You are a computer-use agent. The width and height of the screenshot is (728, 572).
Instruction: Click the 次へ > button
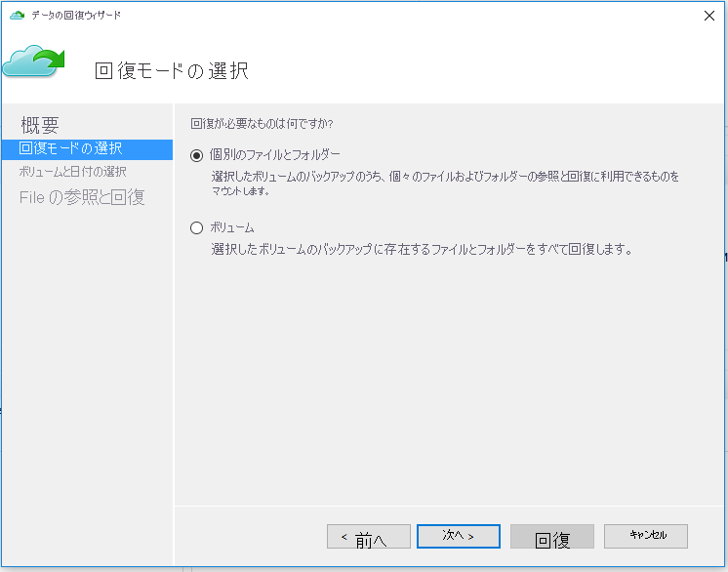(459, 536)
